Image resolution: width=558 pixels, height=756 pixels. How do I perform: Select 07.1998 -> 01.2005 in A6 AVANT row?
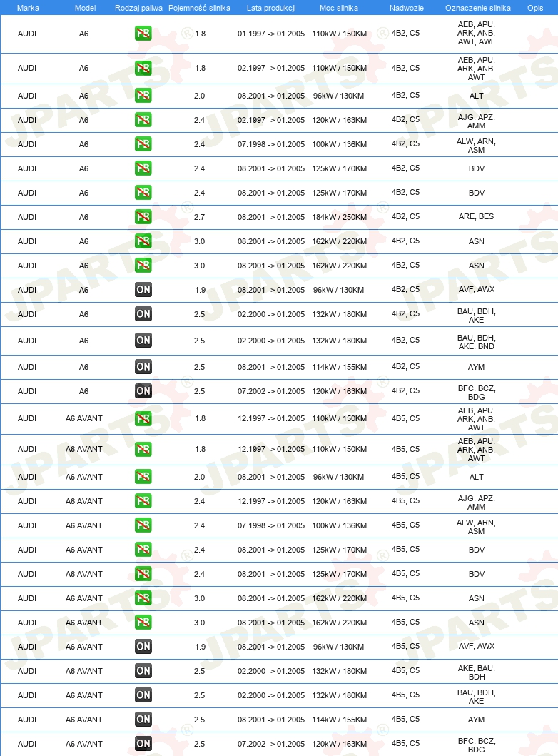[271, 525]
